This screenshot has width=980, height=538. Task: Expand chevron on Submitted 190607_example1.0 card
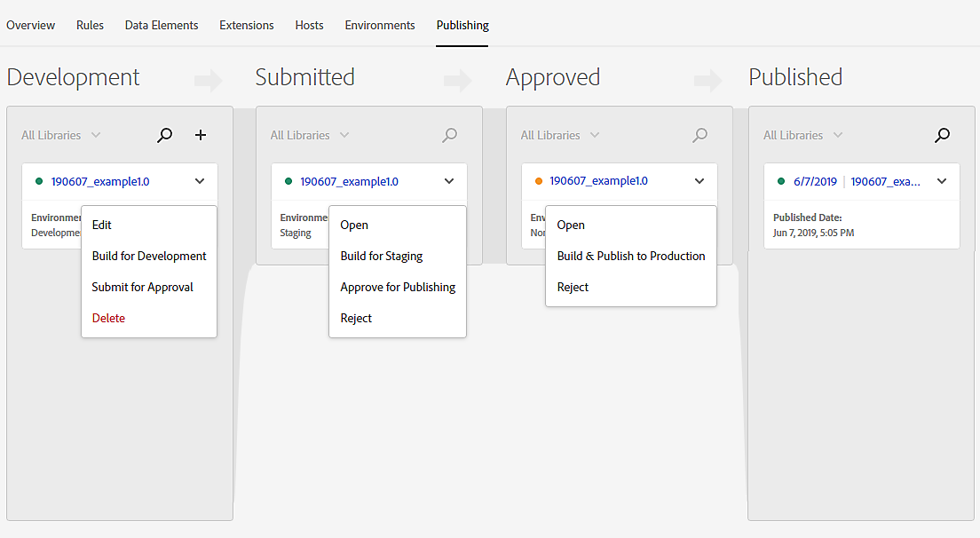449,181
